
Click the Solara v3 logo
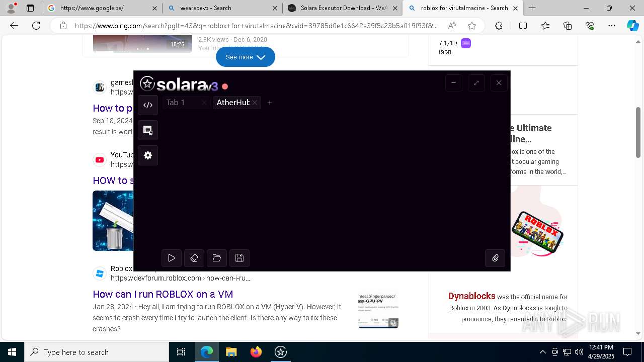click(179, 84)
